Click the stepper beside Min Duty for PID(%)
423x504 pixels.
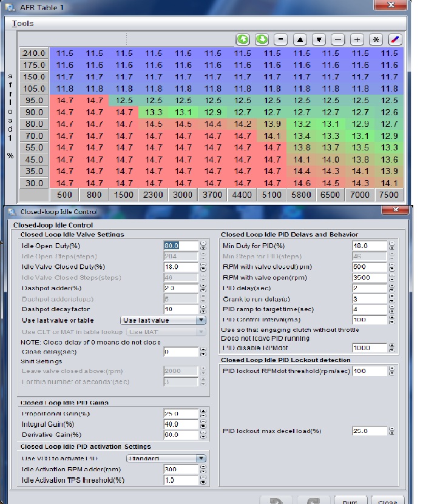click(391, 246)
